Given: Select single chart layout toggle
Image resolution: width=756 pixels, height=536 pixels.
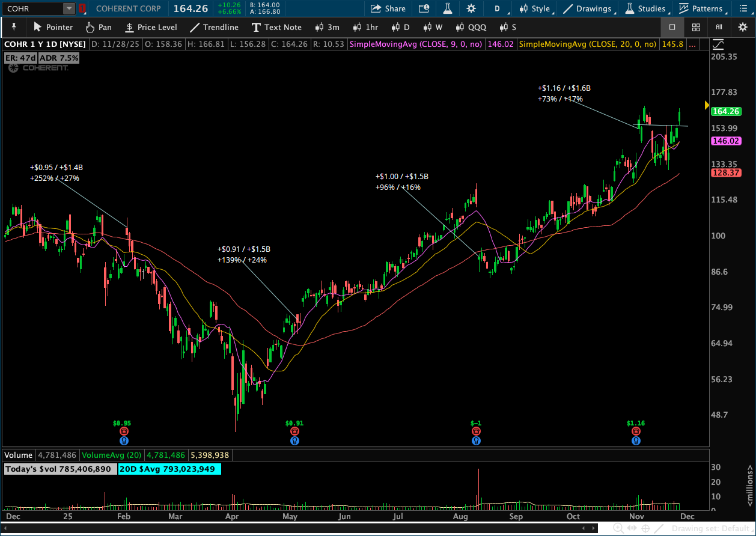Looking at the screenshot, I should point(672,27).
